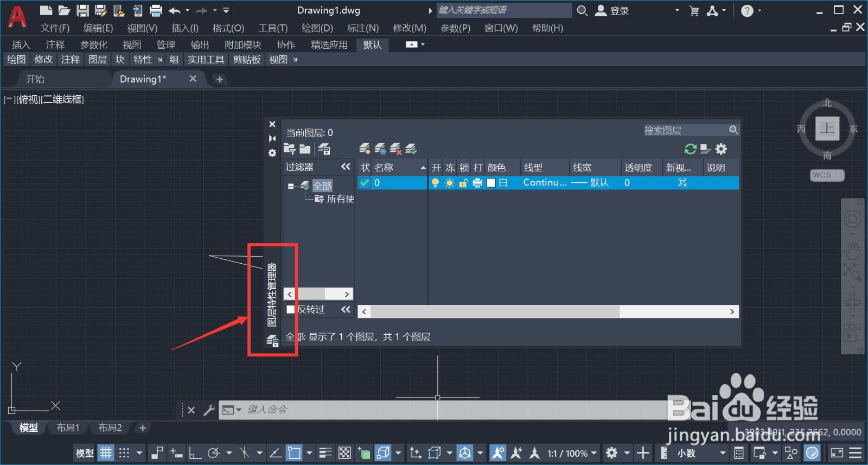Open quick access toolbar customization dropdown
This screenshot has width=868, height=465.
pyautogui.click(x=226, y=10)
